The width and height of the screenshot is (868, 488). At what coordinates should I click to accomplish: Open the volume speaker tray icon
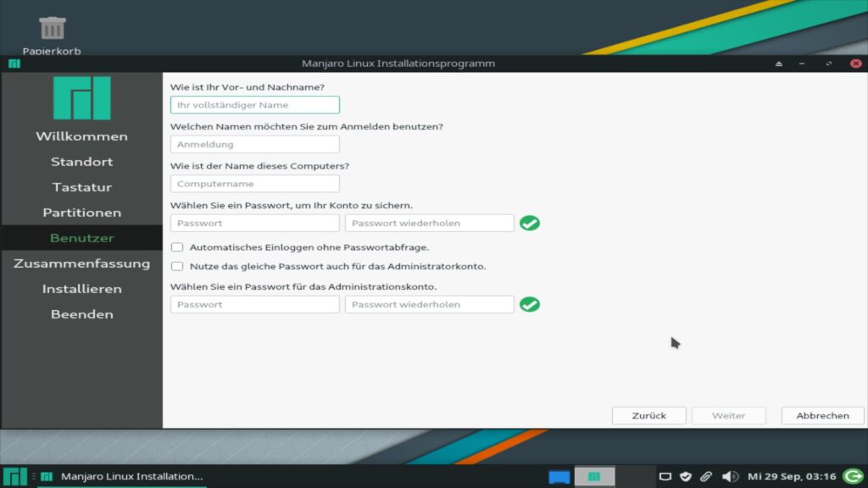pos(730,476)
